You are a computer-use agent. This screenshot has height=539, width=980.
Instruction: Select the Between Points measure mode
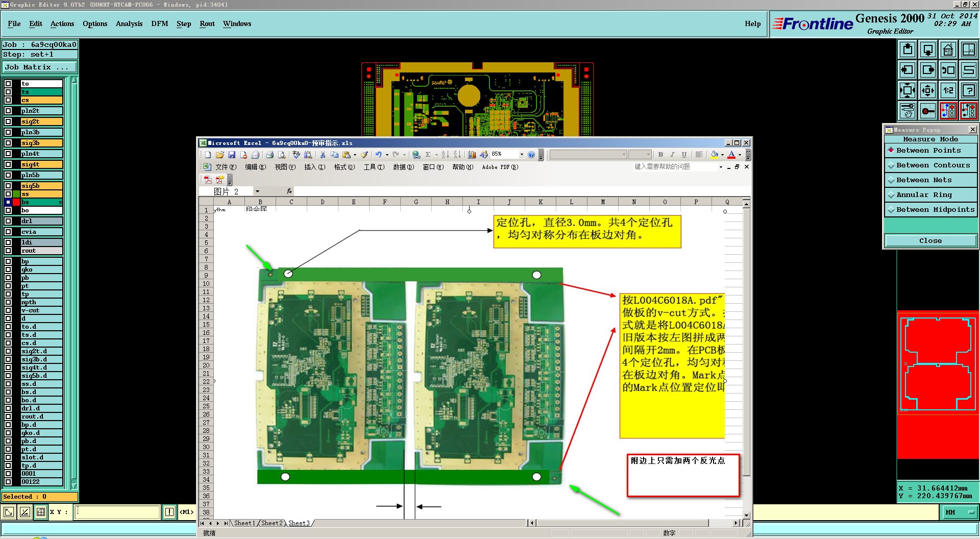[930, 151]
